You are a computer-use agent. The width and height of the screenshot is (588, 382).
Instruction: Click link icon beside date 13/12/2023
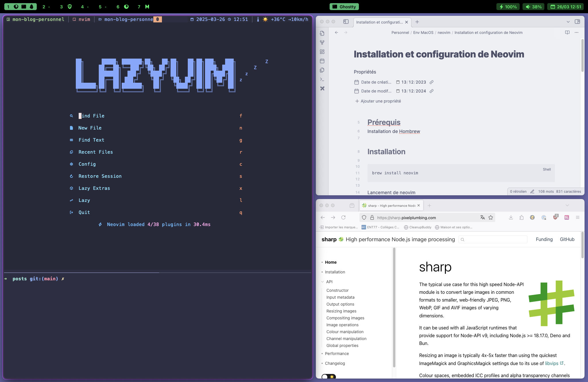click(x=432, y=82)
